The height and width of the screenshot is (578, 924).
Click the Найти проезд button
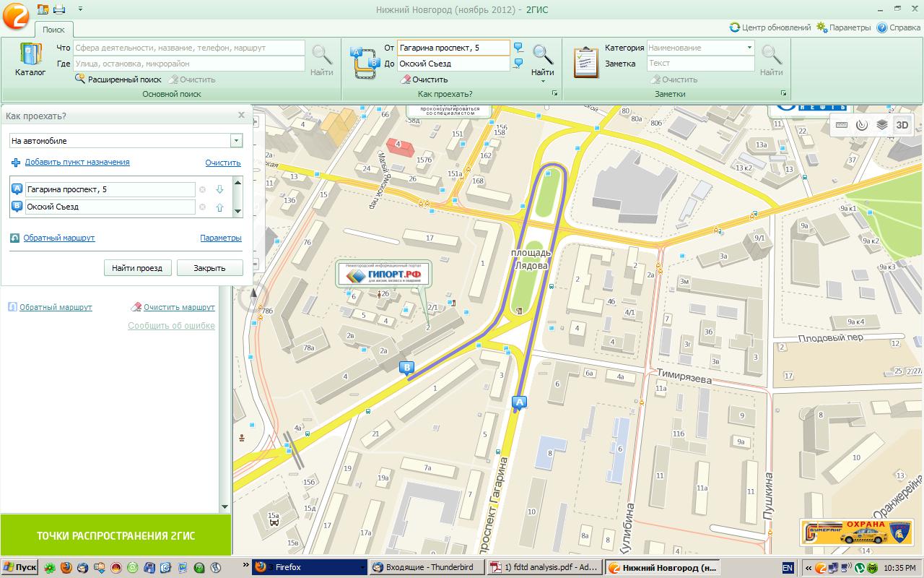pyautogui.click(x=137, y=268)
